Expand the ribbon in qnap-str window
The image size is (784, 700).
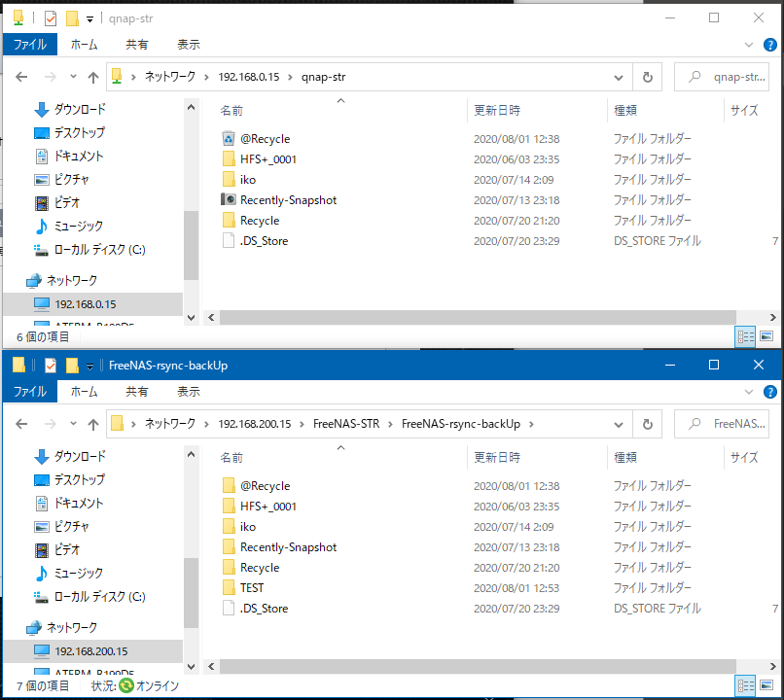pos(749,45)
